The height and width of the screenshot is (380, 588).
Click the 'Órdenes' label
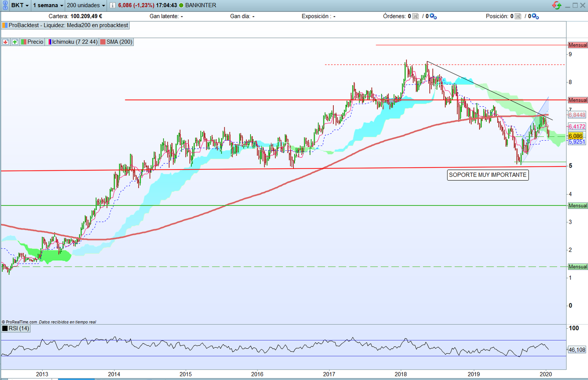pyautogui.click(x=395, y=16)
